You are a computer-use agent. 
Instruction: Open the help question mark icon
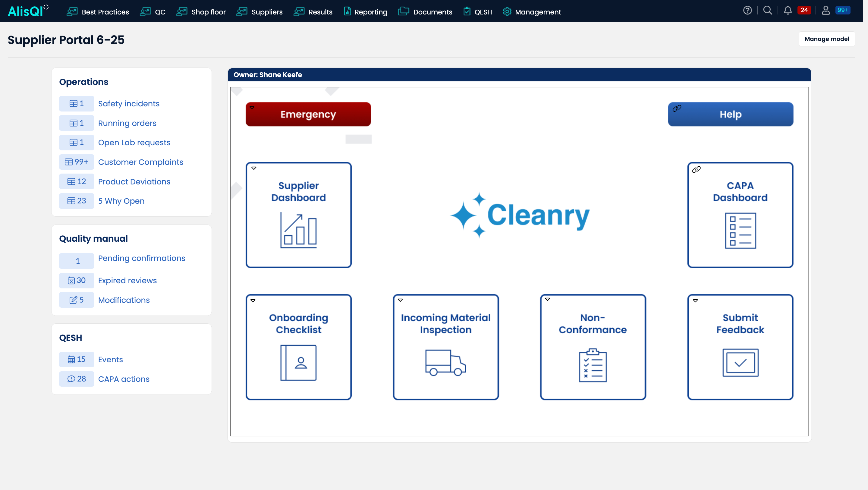tap(747, 11)
